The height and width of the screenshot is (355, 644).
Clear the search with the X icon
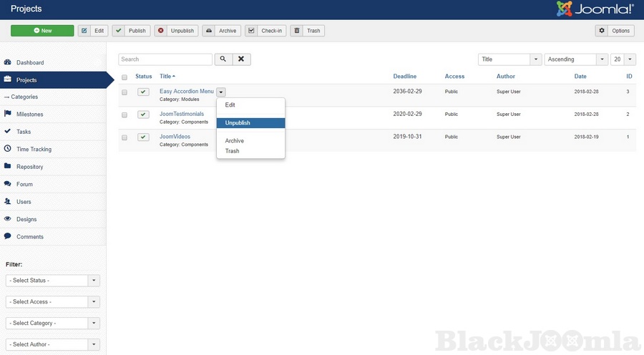point(241,59)
